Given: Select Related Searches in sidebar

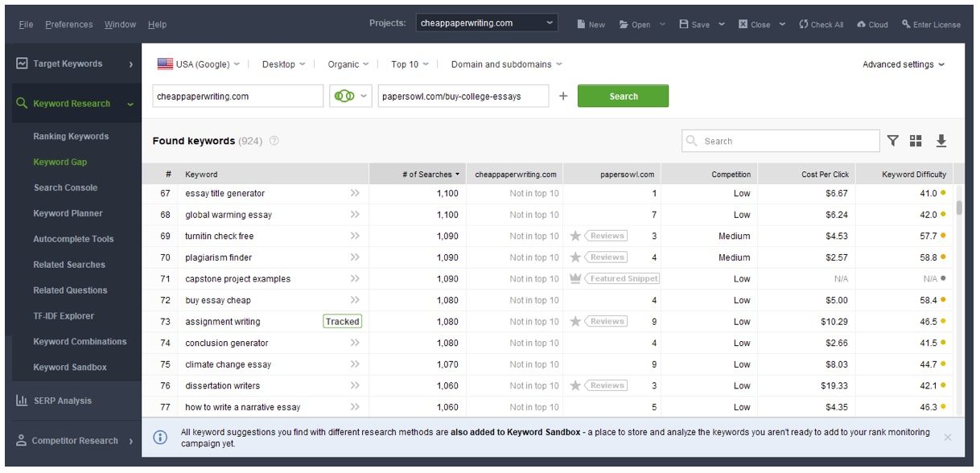Looking at the screenshot, I should (69, 265).
